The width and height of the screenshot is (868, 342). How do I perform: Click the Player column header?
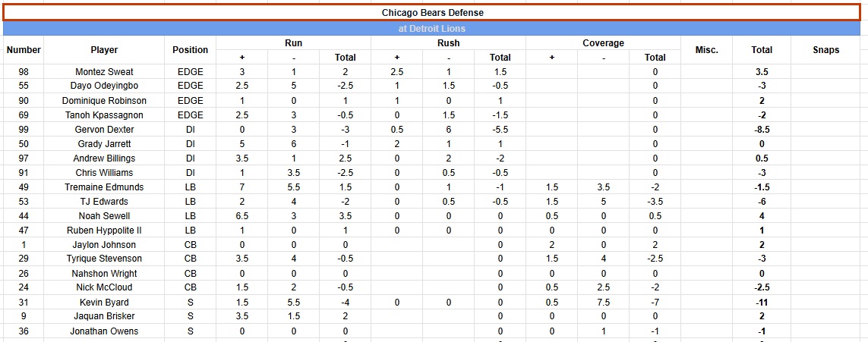pos(104,50)
